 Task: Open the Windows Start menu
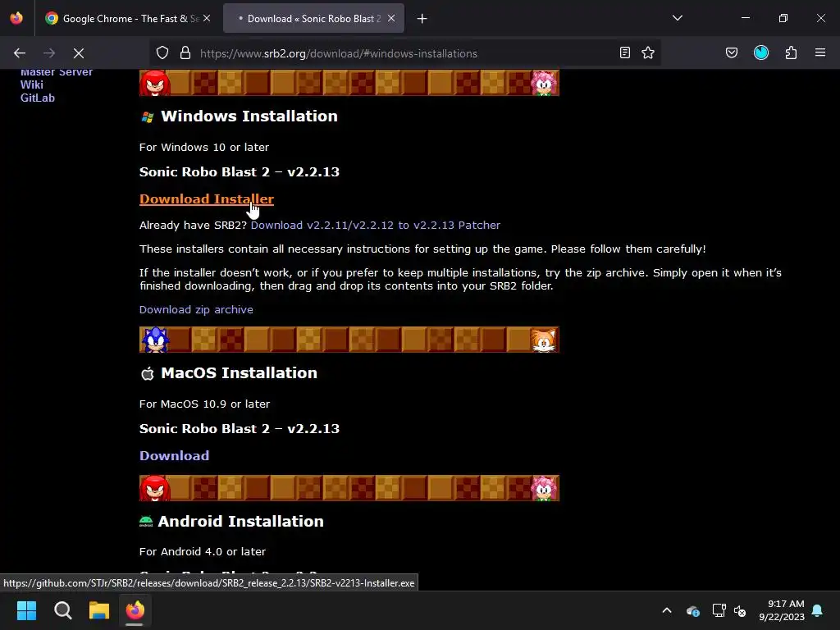click(x=26, y=610)
